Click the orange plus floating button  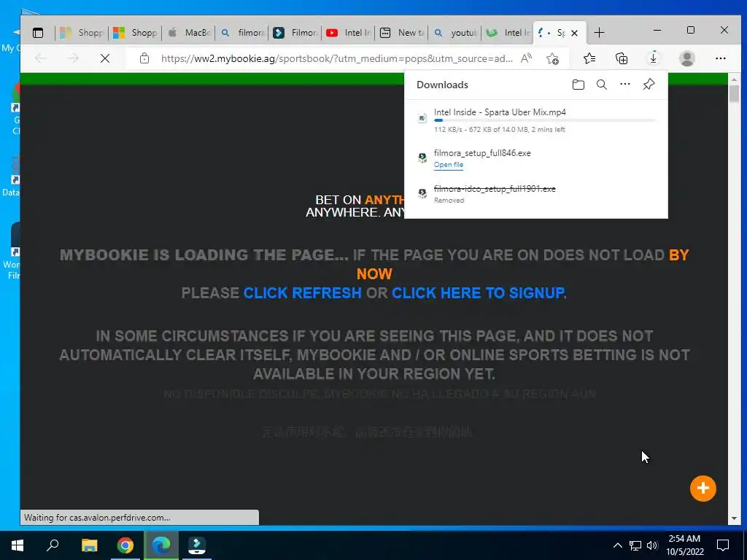(x=703, y=488)
